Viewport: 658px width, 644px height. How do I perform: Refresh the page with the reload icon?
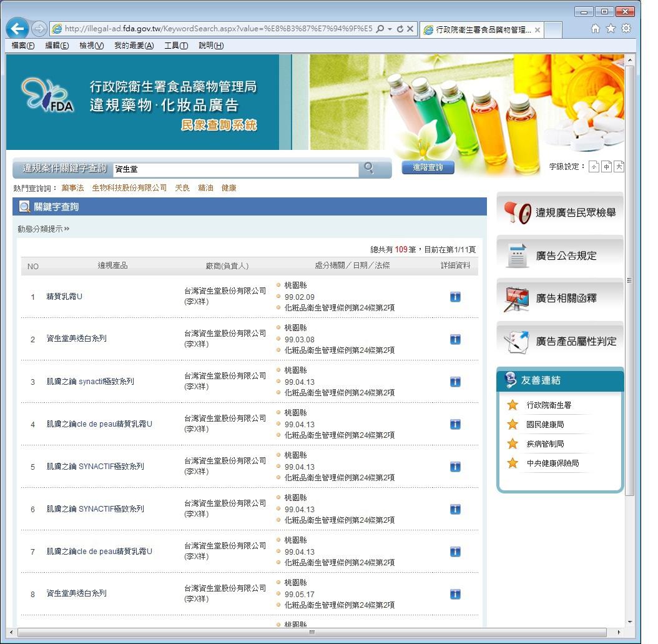pyautogui.click(x=400, y=29)
